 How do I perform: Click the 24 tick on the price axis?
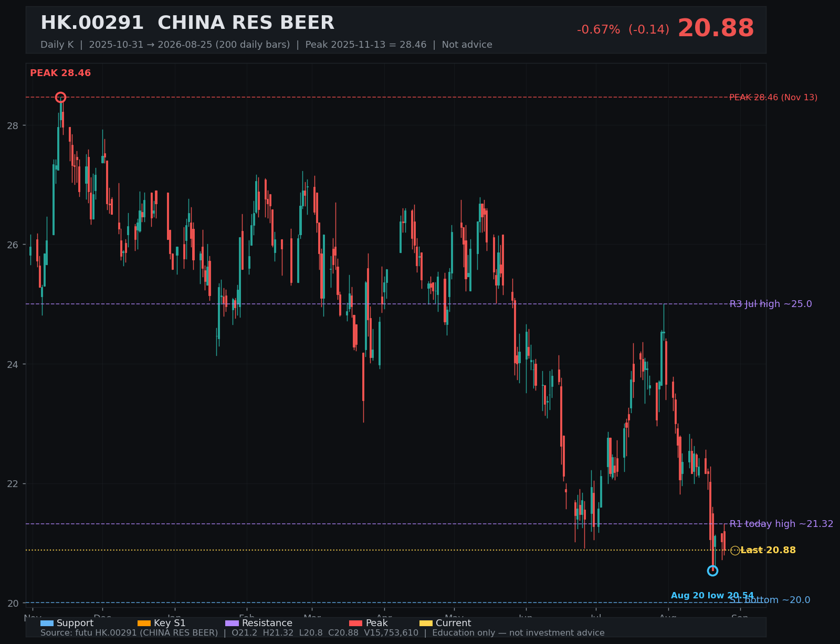(x=13, y=364)
